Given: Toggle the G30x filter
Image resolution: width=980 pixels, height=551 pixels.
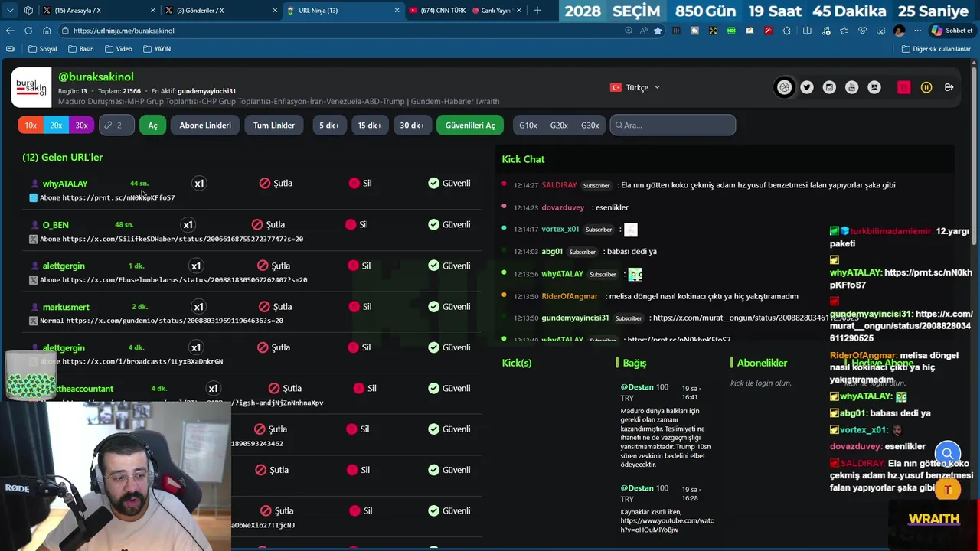Looking at the screenshot, I should 590,125.
